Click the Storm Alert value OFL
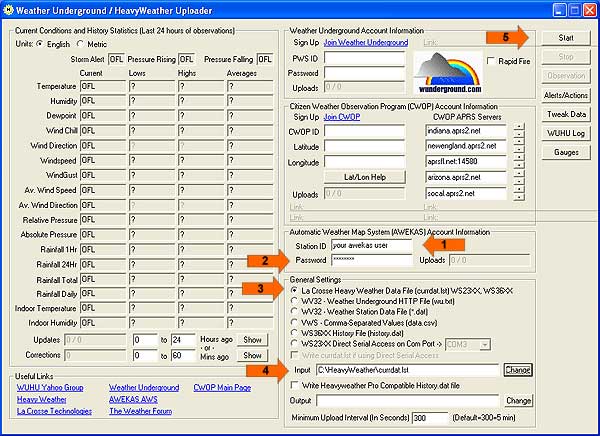This screenshot has height=436, width=600. (116, 59)
